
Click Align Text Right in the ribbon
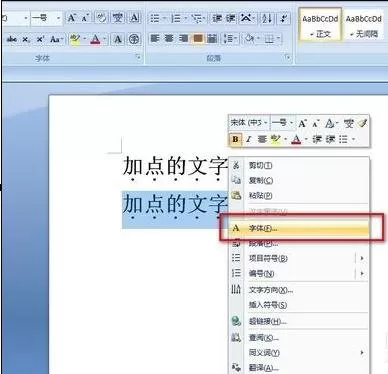pyautogui.click(x=183, y=39)
